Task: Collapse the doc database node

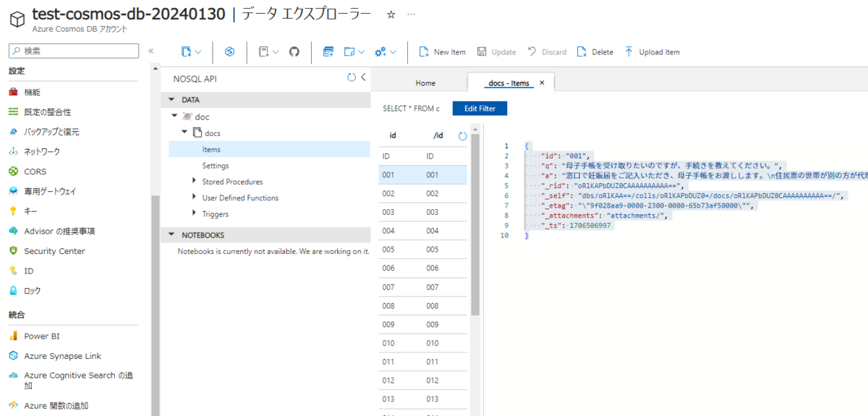Action: click(x=174, y=116)
